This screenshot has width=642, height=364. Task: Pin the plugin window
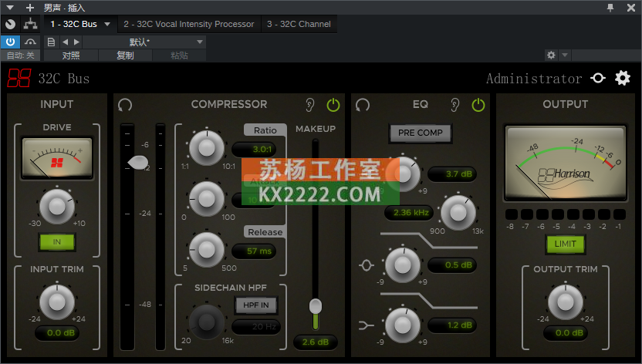click(610, 8)
